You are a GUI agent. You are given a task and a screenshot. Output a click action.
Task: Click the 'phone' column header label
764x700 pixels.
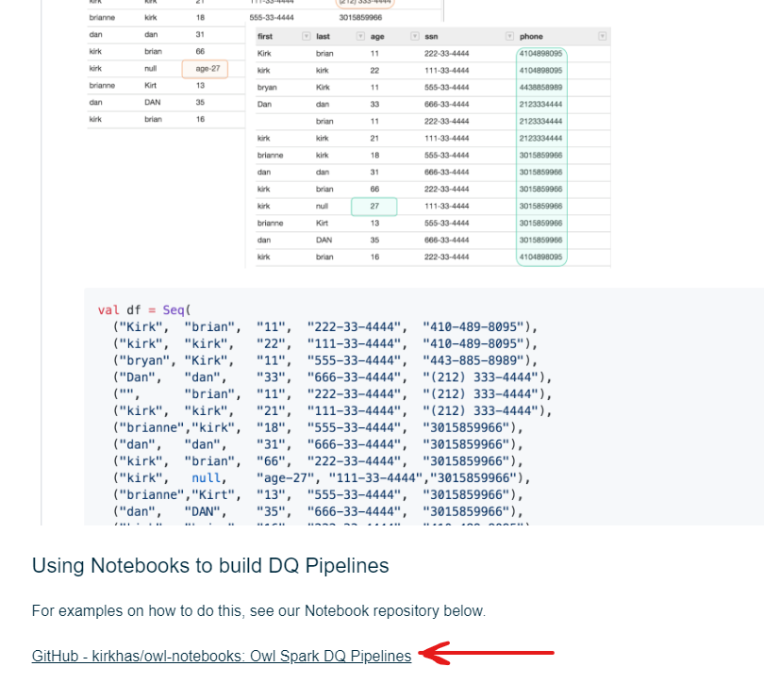[531, 37]
